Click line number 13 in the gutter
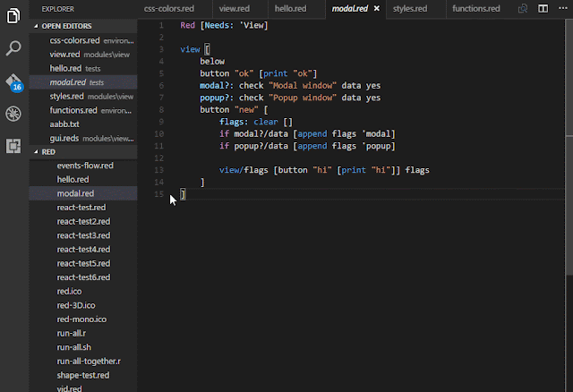 tap(159, 170)
